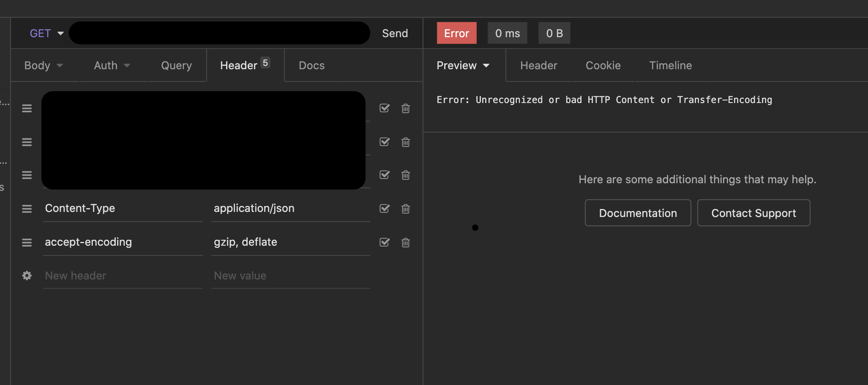Disable the Content-Type header checkbox
The image size is (868, 385).
coord(385,209)
